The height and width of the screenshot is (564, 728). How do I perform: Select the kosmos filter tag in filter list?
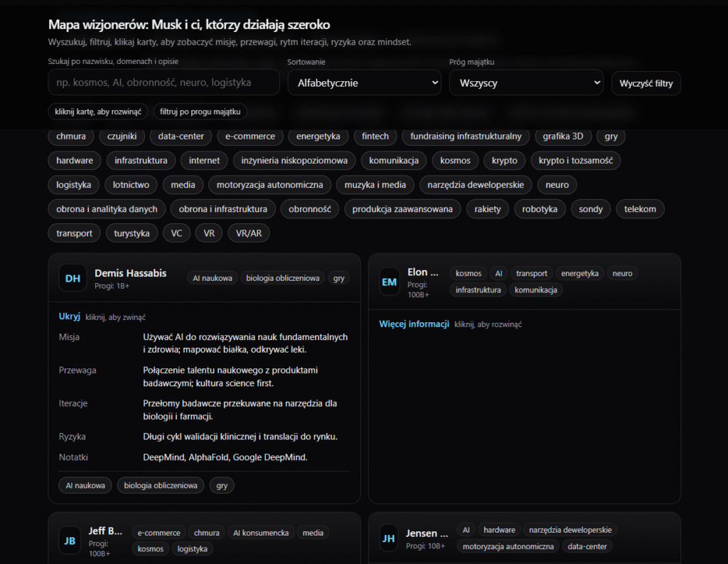click(x=455, y=160)
